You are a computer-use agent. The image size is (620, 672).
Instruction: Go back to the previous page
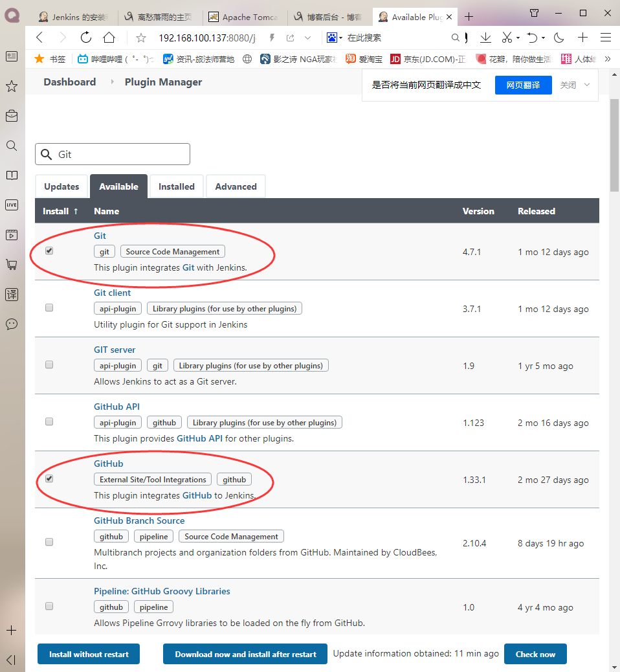tap(40, 38)
